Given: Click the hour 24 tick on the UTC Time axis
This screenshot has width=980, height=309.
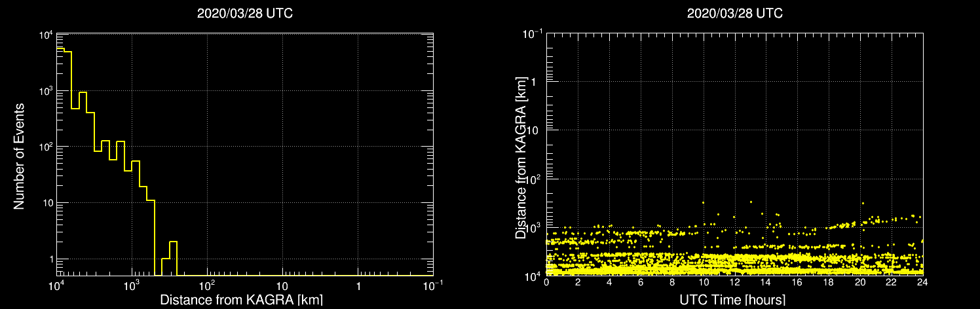Looking at the screenshot, I should pos(922,282).
